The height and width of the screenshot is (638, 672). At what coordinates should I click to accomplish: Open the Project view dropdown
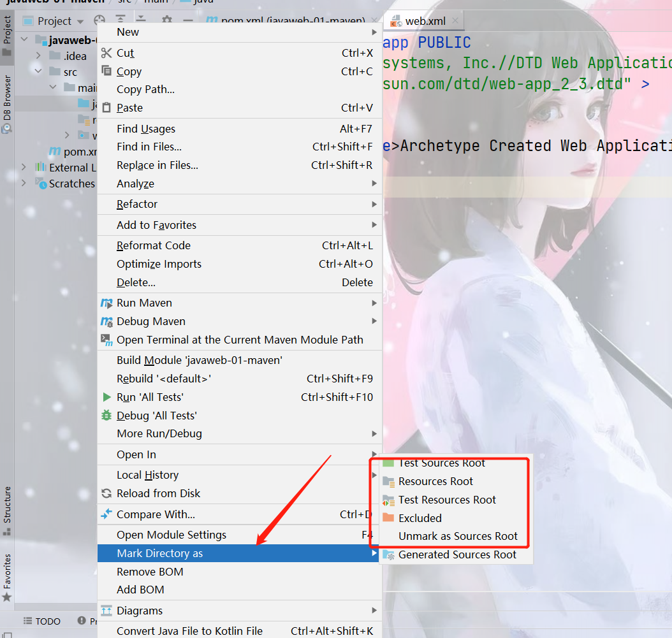point(80,22)
